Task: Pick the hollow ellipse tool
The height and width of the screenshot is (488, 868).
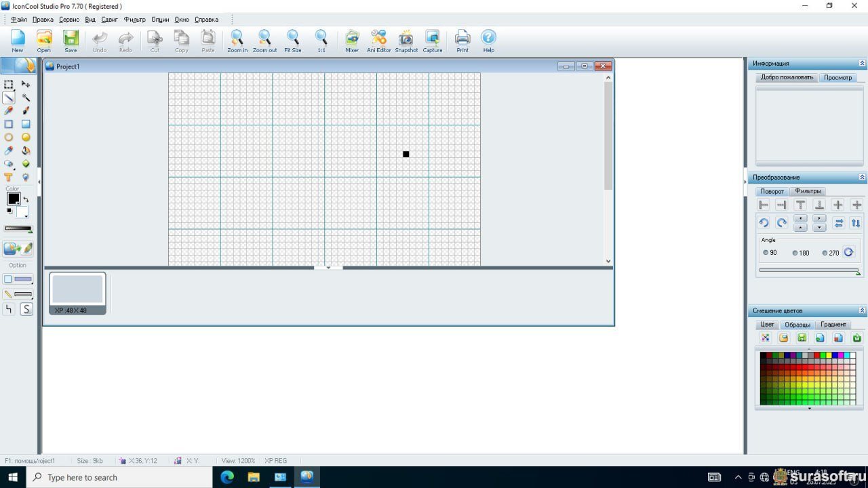Action: coord(9,137)
